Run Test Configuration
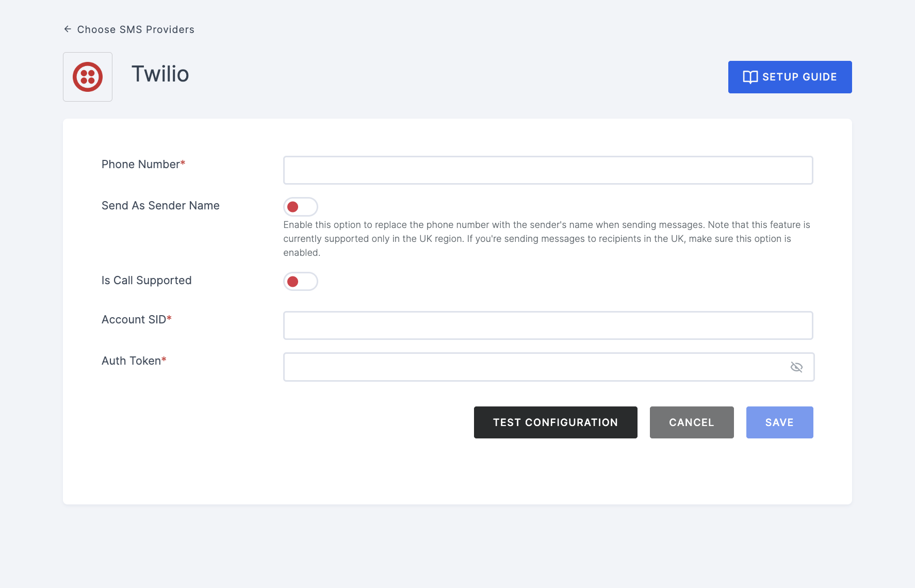Image resolution: width=915 pixels, height=588 pixels. [555, 422]
